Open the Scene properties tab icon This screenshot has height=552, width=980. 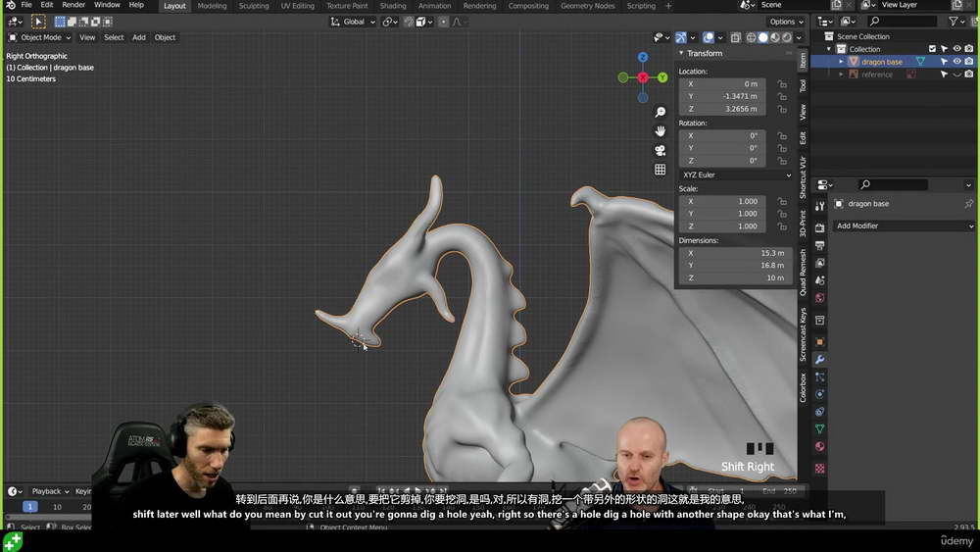[x=820, y=280]
